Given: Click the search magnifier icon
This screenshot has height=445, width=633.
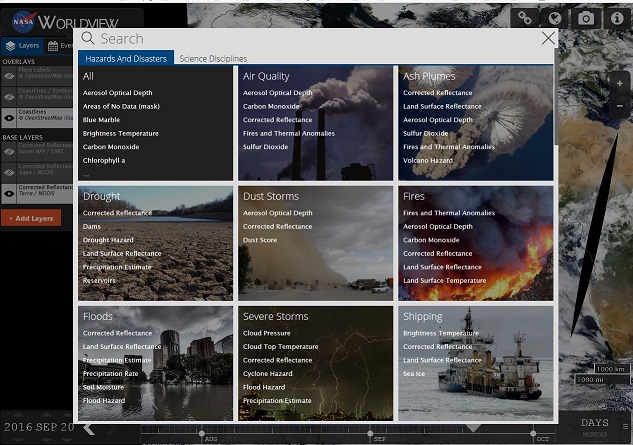Looking at the screenshot, I should pyautogui.click(x=88, y=38).
